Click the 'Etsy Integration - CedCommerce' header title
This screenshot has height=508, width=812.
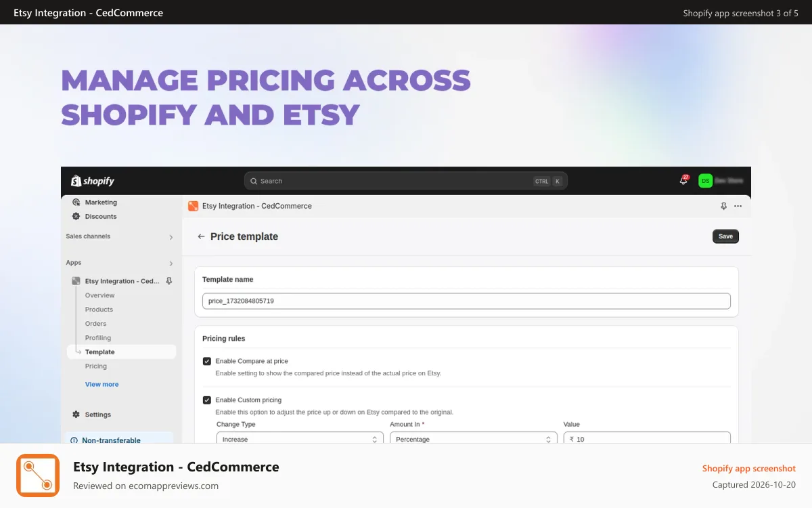click(x=257, y=206)
